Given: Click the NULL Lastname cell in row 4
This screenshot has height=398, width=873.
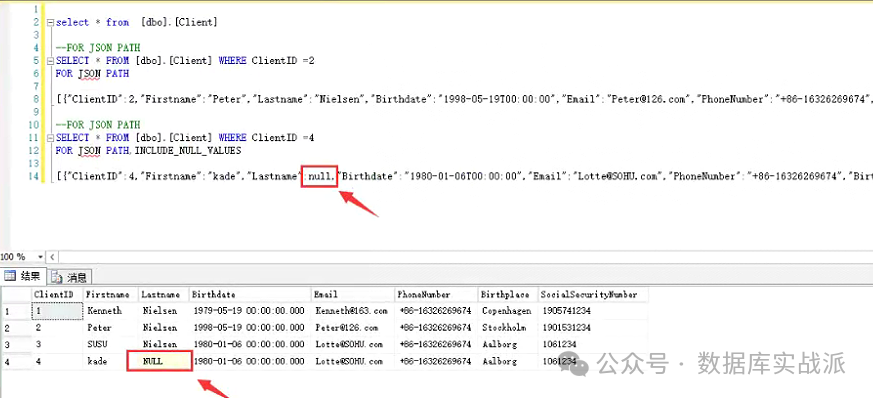Looking at the screenshot, I should pyautogui.click(x=160, y=361).
